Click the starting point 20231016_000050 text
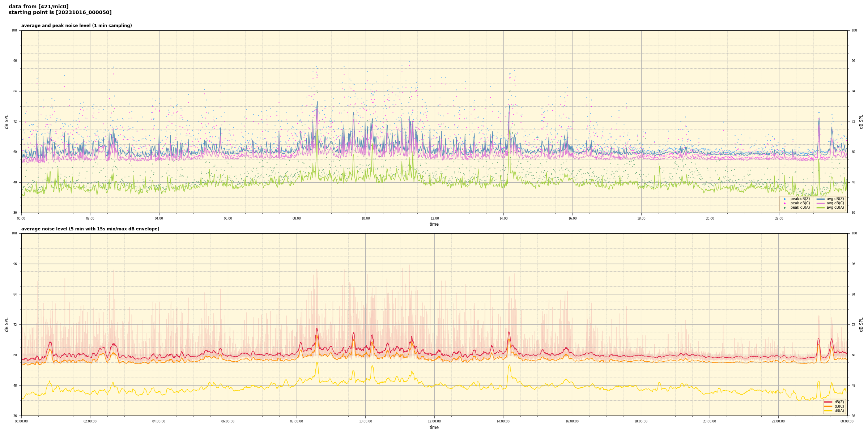The height and width of the screenshot is (434, 868). 60,13
